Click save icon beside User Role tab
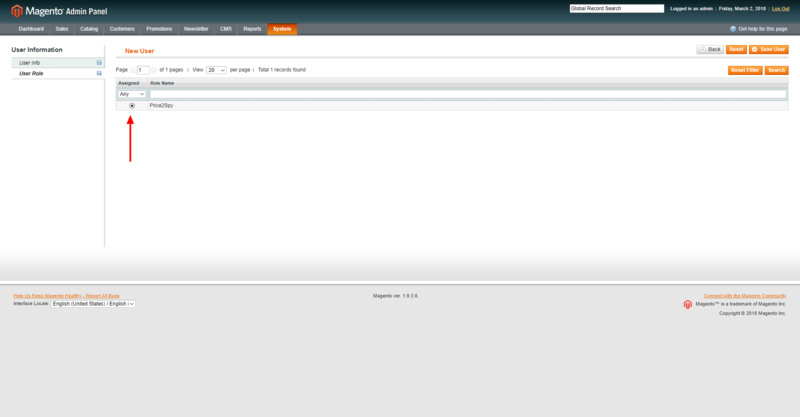 pyautogui.click(x=99, y=73)
